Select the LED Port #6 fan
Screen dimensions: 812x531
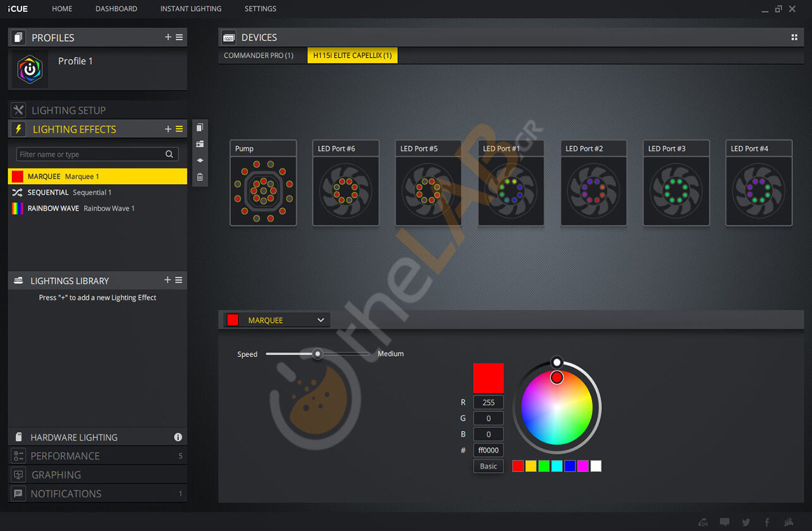tap(346, 183)
